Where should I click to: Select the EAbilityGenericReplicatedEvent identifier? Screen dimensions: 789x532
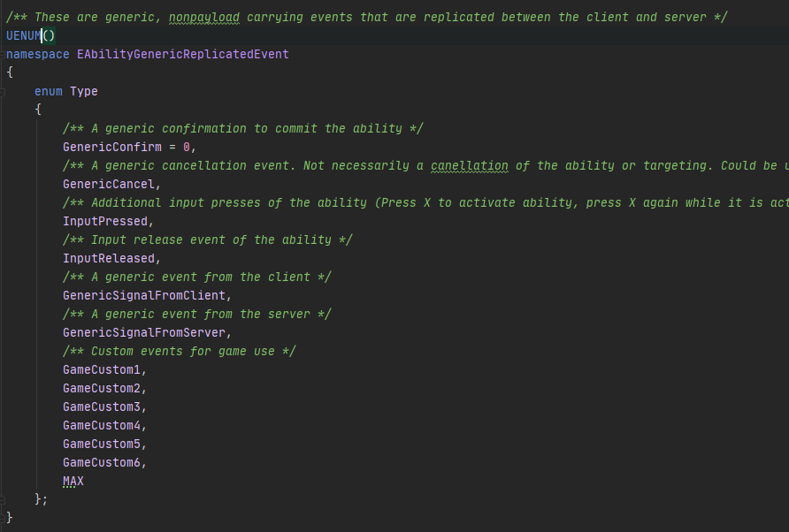(x=183, y=54)
